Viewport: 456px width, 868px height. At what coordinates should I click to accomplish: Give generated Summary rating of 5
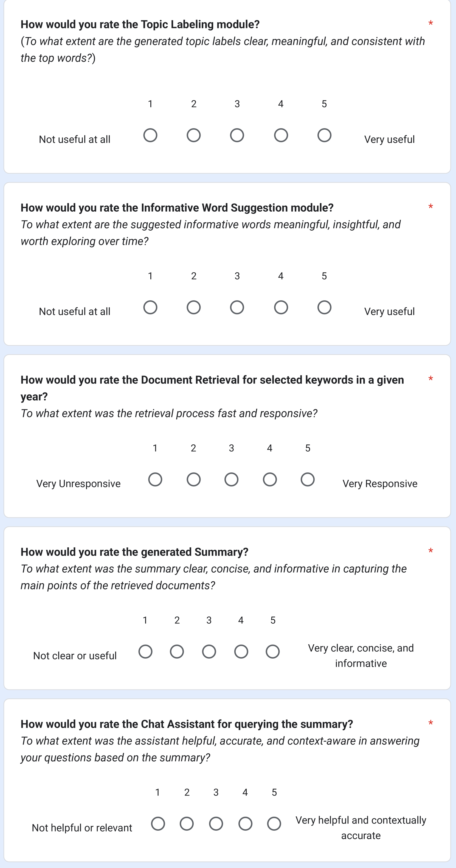[x=273, y=652]
